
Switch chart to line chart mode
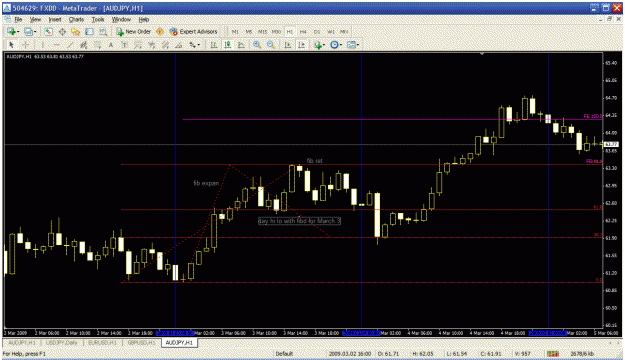241,45
